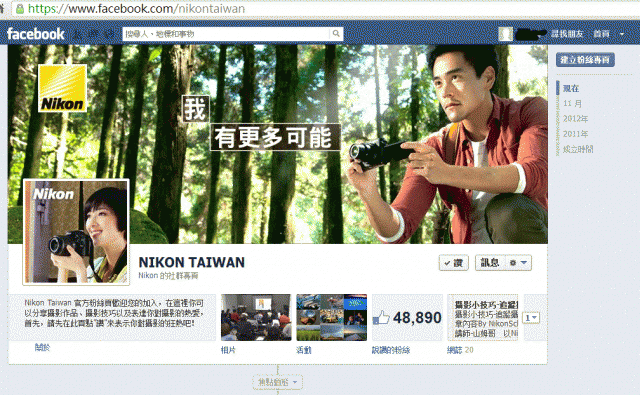
Task: Open the 攝影小技巧 notes thumbnail
Action: [x=483, y=317]
